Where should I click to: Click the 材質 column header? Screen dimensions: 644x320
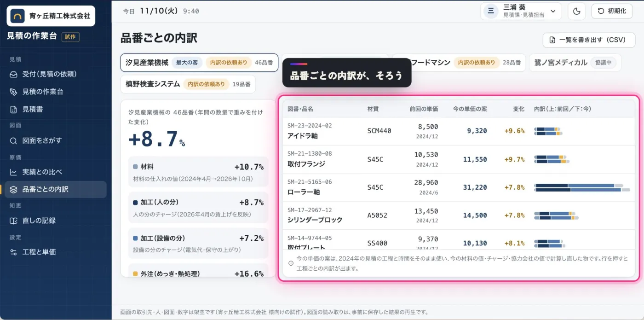click(x=373, y=109)
